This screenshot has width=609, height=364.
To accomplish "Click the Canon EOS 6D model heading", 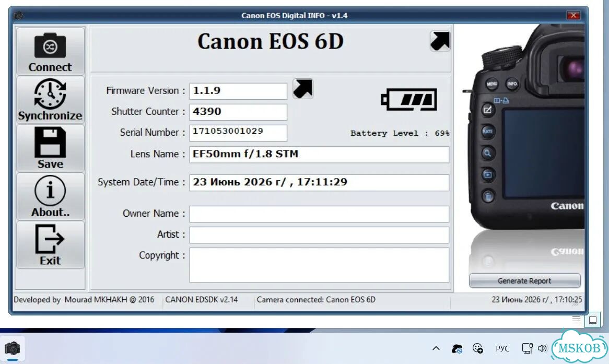I will point(271,42).
